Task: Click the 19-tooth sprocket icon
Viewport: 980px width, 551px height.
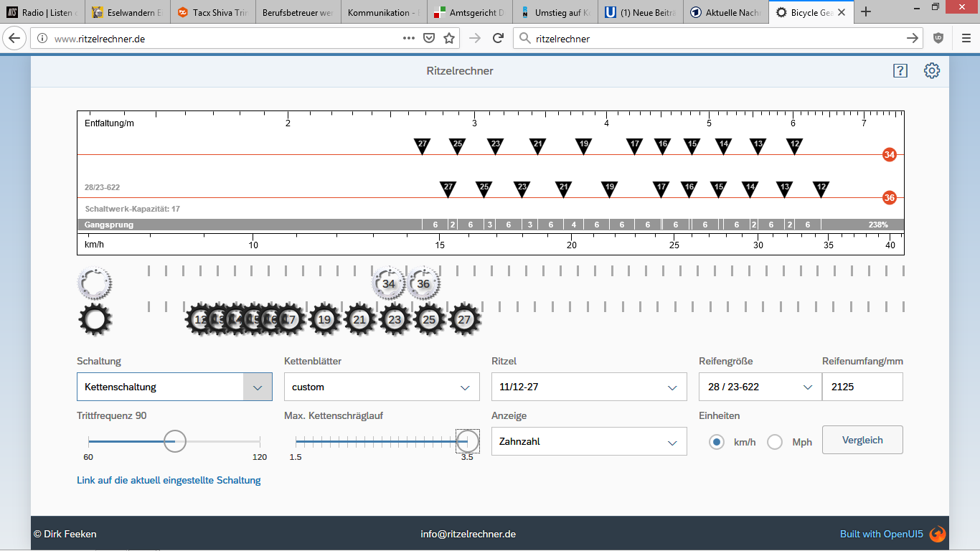Action: click(x=324, y=320)
